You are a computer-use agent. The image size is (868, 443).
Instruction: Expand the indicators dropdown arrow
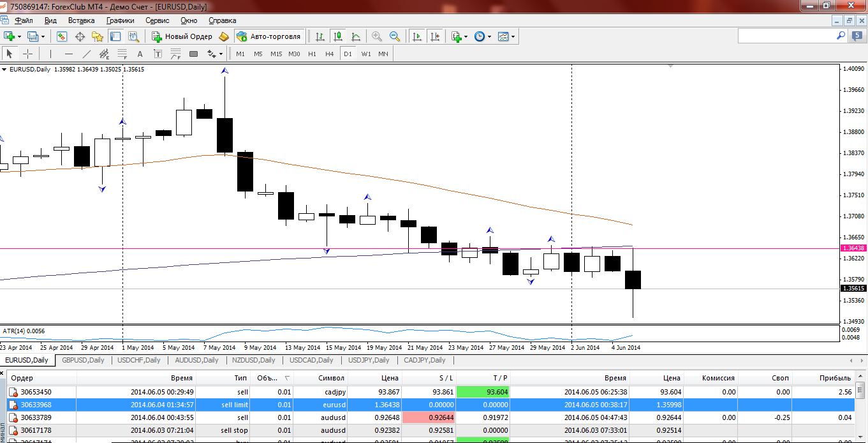[x=466, y=36]
